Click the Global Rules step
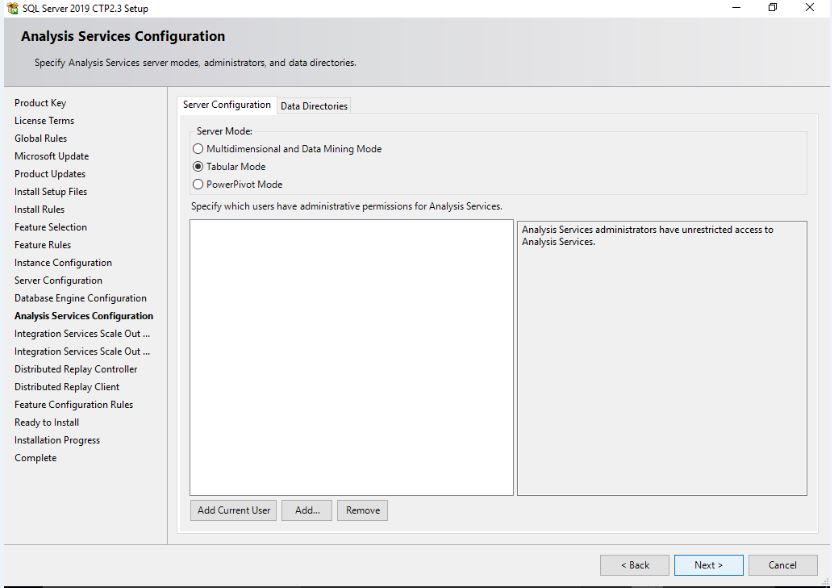 [41, 139]
